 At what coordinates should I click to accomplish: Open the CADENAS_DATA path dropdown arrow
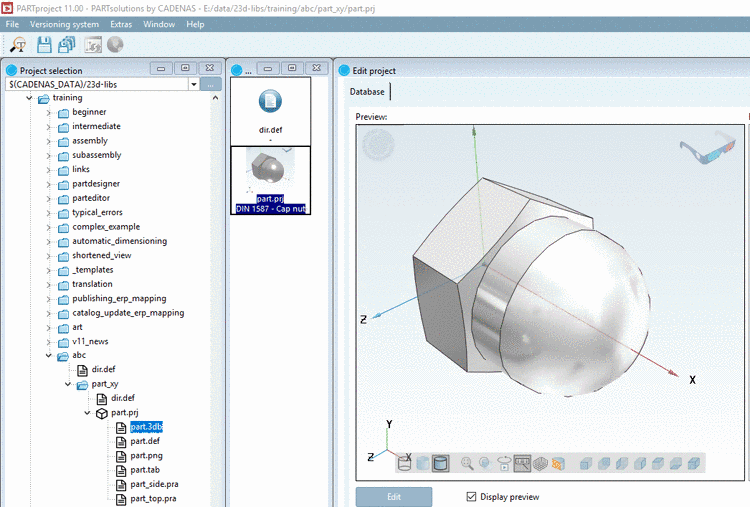tap(194, 85)
